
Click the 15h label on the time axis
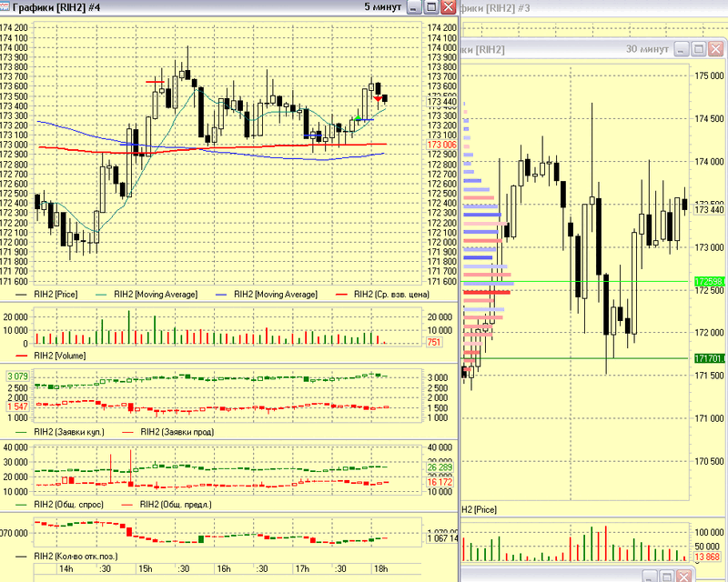(146, 569)
